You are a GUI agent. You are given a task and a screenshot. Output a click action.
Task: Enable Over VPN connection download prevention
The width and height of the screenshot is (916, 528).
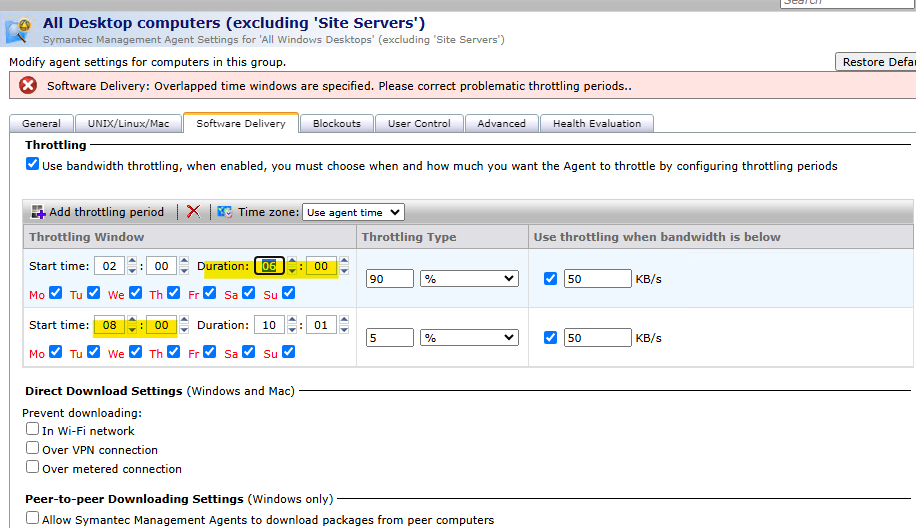33,449
